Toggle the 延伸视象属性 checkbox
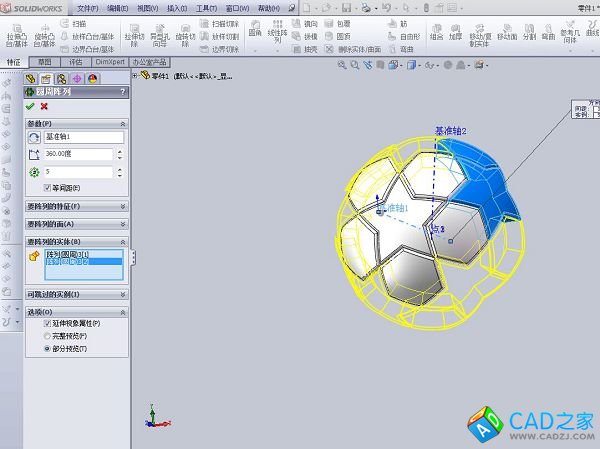This screenshot has width=600, height=449. click(47, 324)
